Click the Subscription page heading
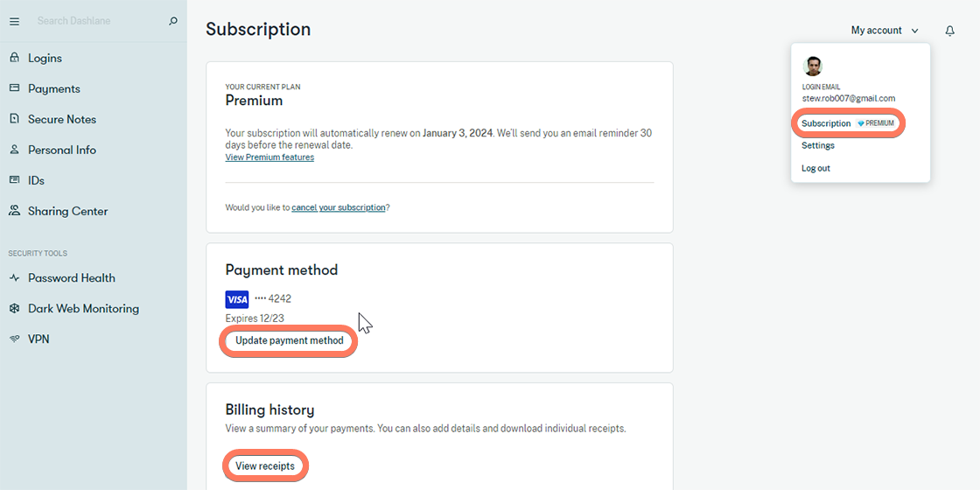 (x=258, y=30)
